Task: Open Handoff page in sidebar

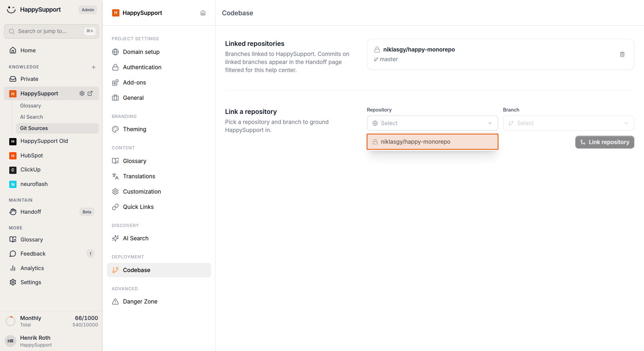Action: 51,212
